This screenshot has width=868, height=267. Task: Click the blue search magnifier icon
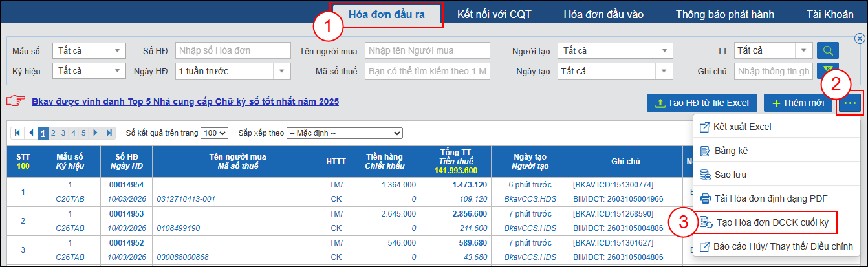[827, 50]
